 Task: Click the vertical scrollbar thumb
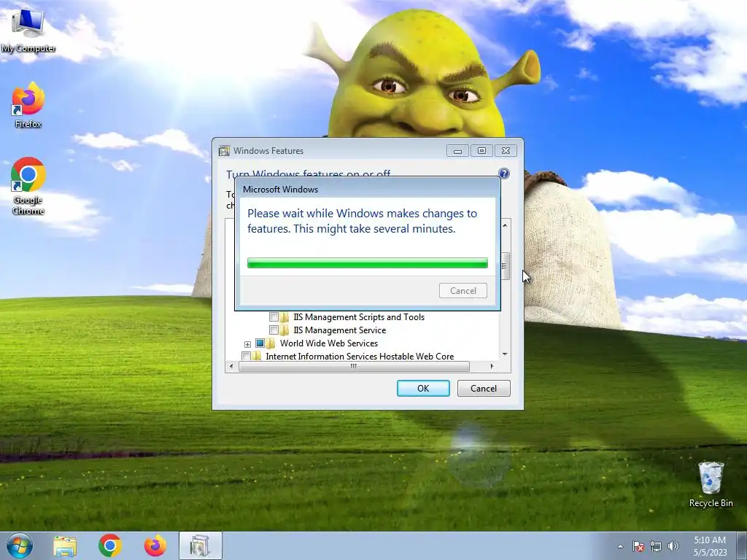[505, 265]
